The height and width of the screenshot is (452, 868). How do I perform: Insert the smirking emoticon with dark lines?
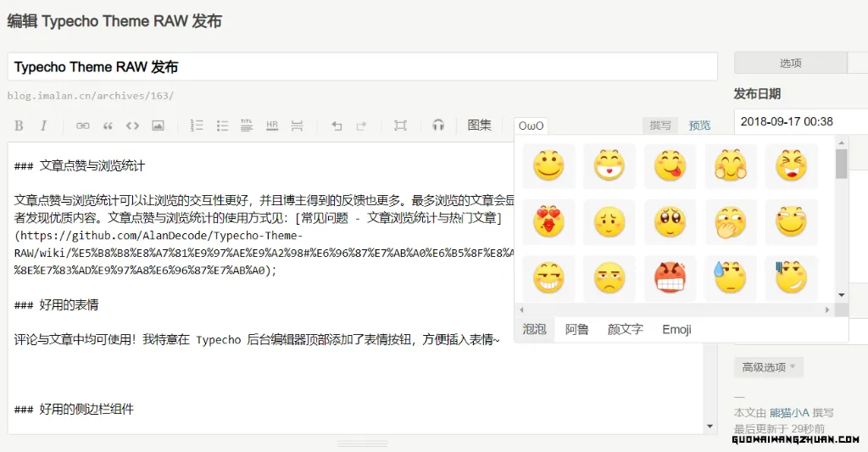tap(792, 277)
